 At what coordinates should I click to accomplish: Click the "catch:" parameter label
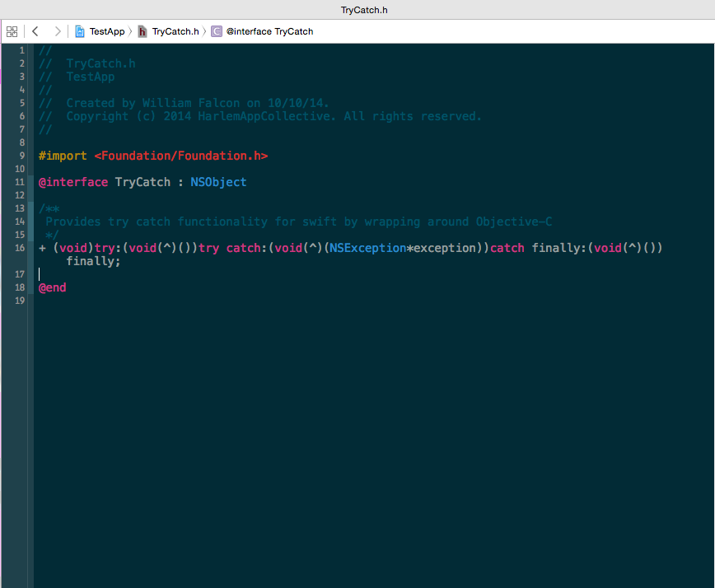[246, 248]
